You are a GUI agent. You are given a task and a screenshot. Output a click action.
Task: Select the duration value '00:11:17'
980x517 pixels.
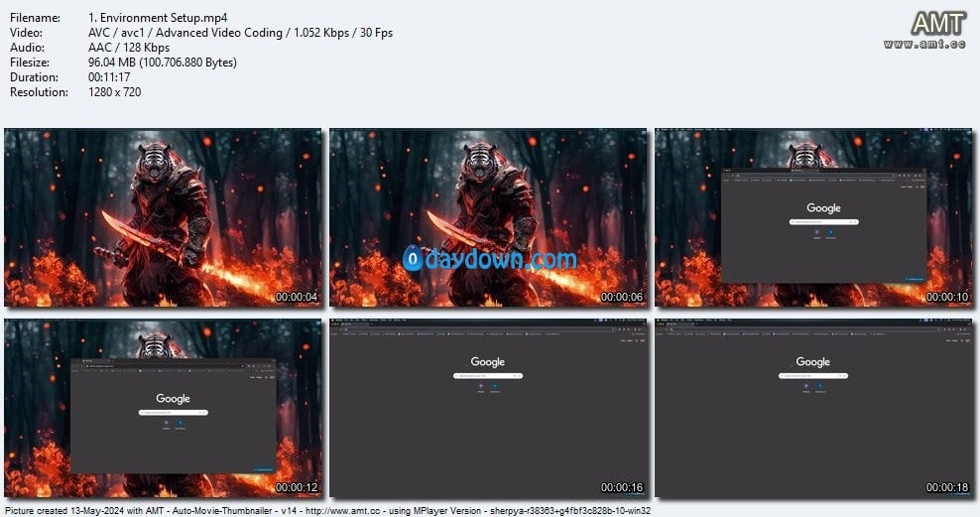click(x=109, y=77)
